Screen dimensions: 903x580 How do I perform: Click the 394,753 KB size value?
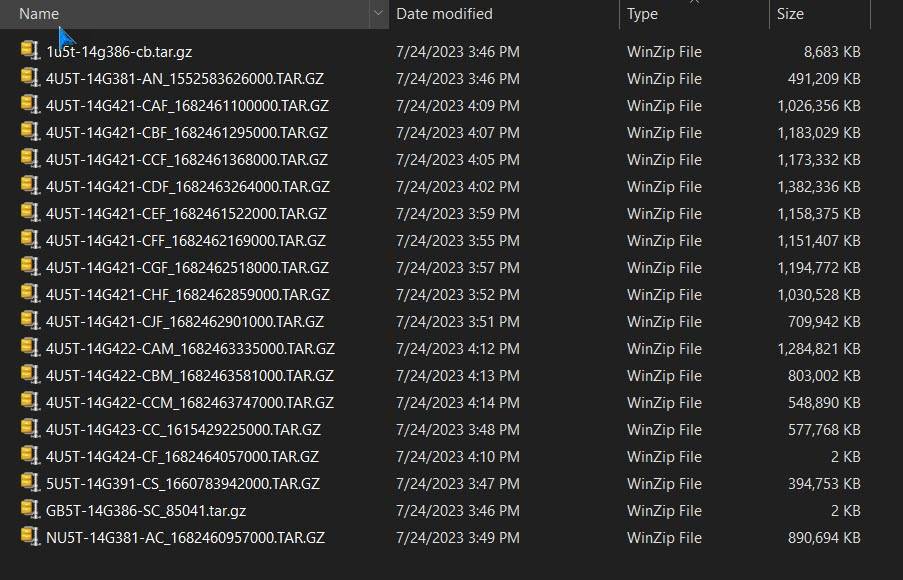(824, 484)
